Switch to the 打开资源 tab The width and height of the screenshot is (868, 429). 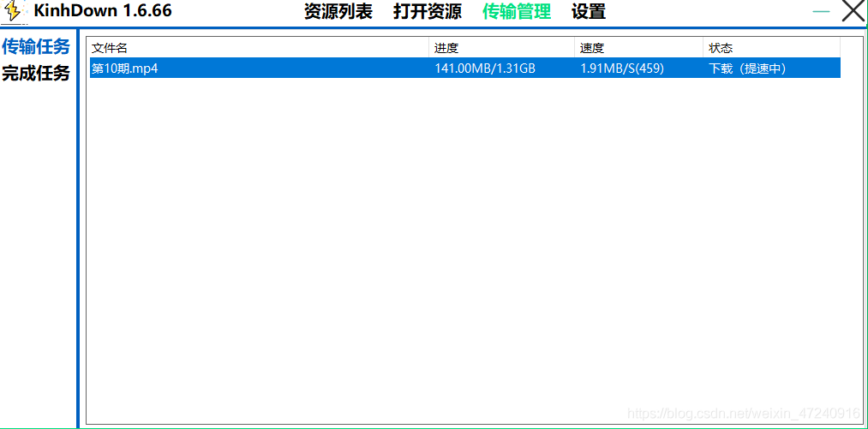(428, 12)
